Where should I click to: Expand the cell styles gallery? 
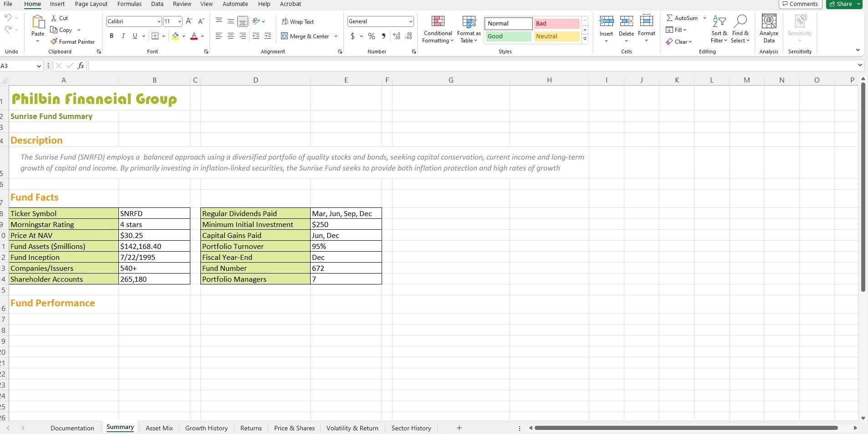[x=585, y=40]
